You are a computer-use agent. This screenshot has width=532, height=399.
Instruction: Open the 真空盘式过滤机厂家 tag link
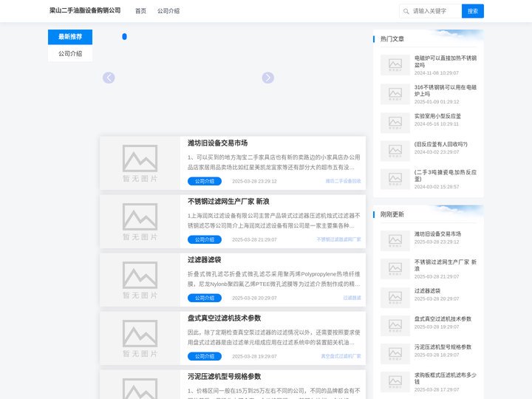[x=341, y=356]
